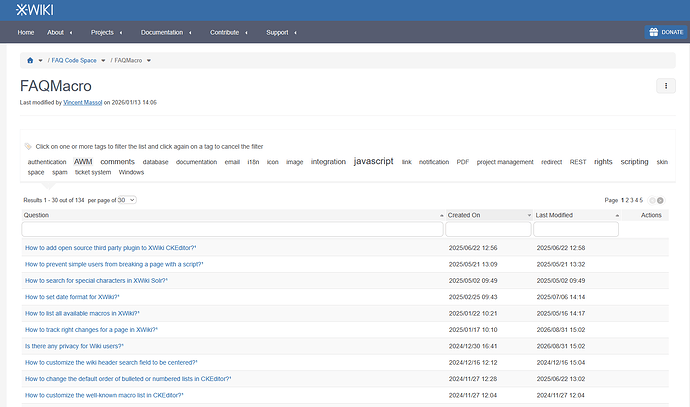Filter by the notification tag
This screenshot has width=690, height=407.
click(434, 162)
